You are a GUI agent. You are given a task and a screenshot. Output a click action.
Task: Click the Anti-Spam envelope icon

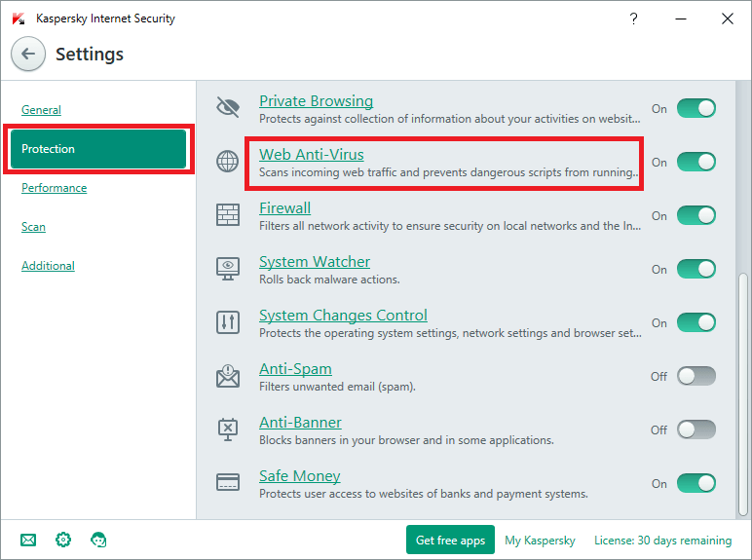point(228,376)
